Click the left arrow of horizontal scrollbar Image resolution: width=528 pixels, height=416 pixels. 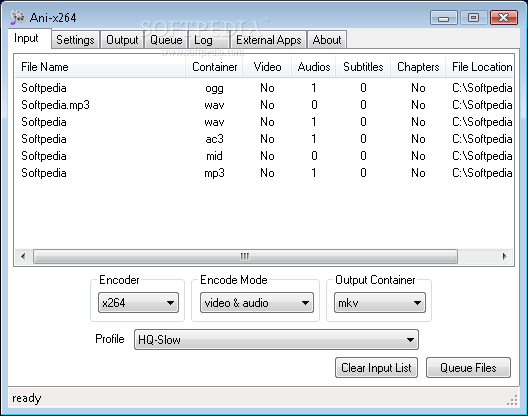pyautogui.click(x=23, y=256)
